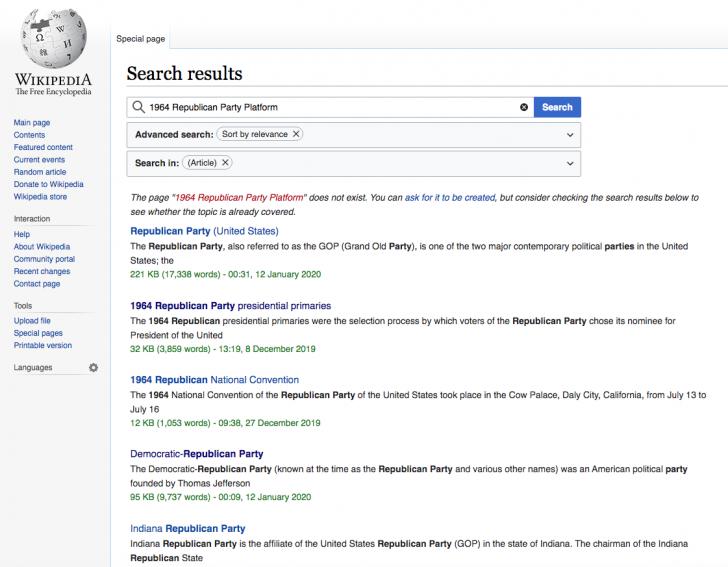Open Contact page link
728x567 pixels.
tap(37, 284)
